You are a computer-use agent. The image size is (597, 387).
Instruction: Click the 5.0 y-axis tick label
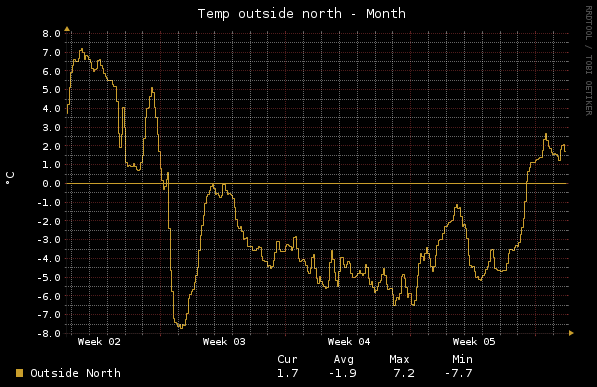(x=51, y=90)
